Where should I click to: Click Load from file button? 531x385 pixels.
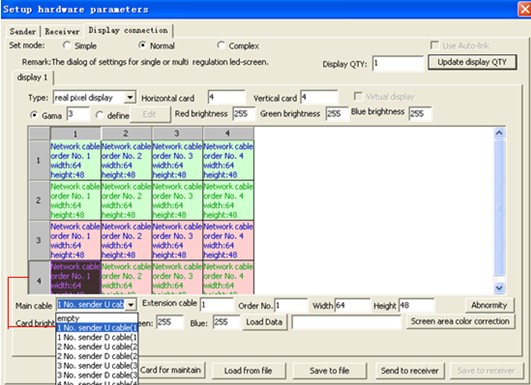[248, 371]
